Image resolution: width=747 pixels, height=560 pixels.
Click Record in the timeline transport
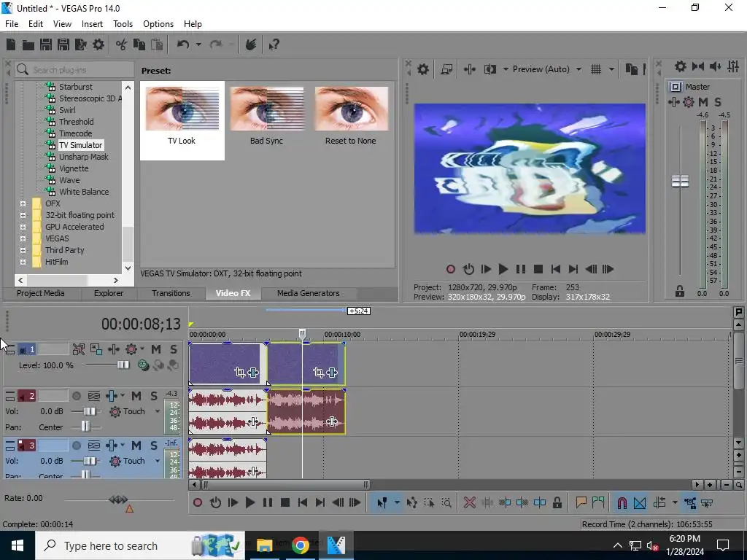pyautogui.click(x=198, y=503)
